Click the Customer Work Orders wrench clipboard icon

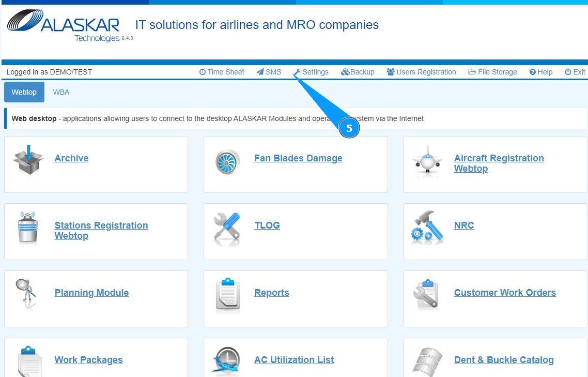(x=426, y=294)
